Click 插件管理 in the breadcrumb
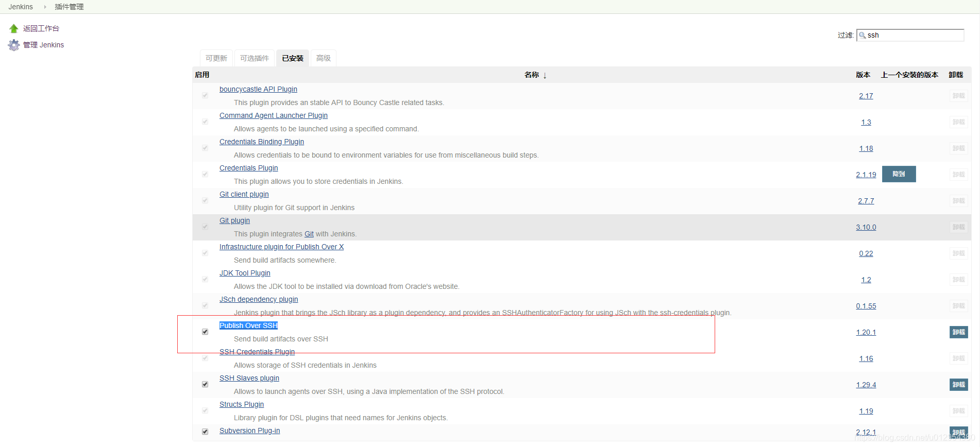This screenshot has width=980, height=447. (69, 7)
